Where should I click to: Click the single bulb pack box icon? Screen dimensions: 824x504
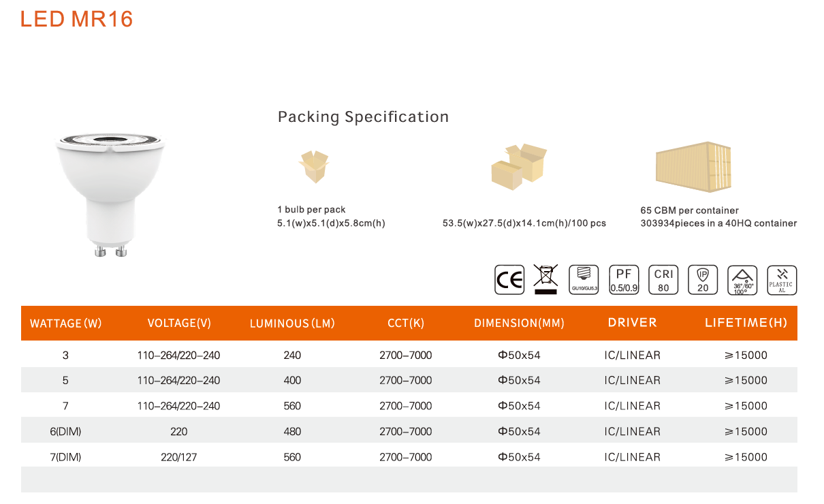313,167
